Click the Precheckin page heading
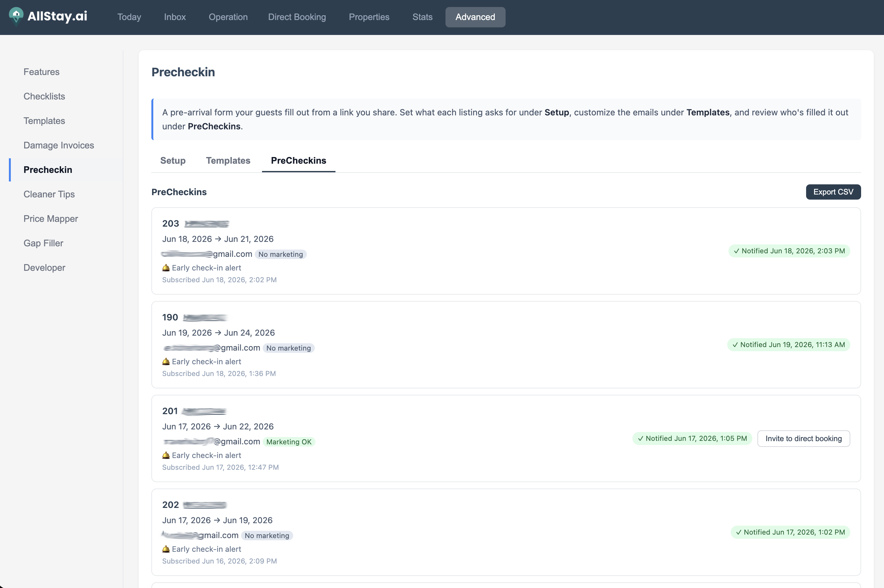 (183, 72)
